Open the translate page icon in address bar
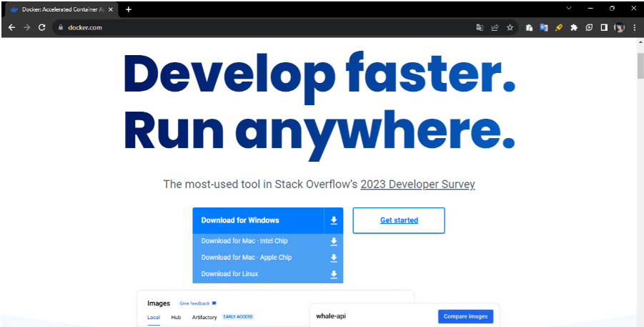This screenshot has height=327, width=644. [480, 28]
